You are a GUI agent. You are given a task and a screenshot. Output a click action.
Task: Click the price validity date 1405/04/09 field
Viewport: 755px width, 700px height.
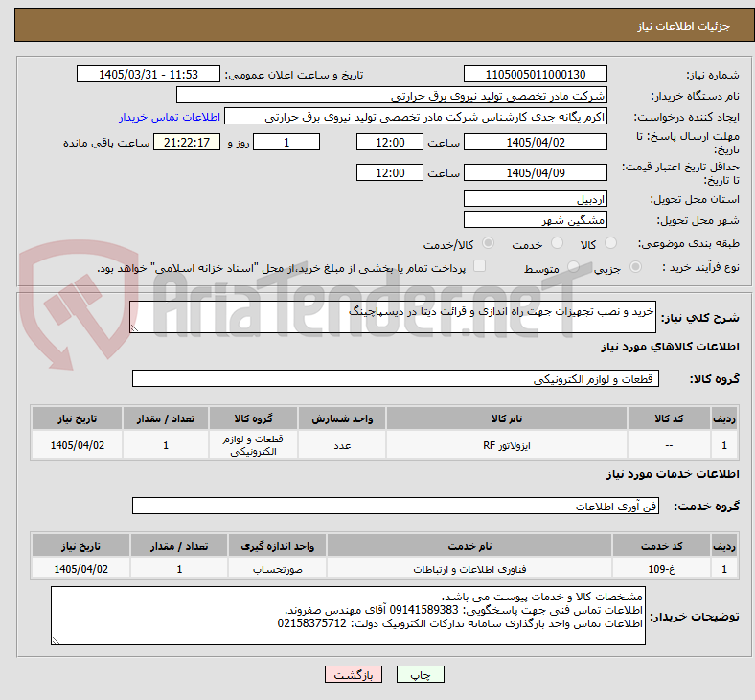pyautogui.click(x=536, y=172)
